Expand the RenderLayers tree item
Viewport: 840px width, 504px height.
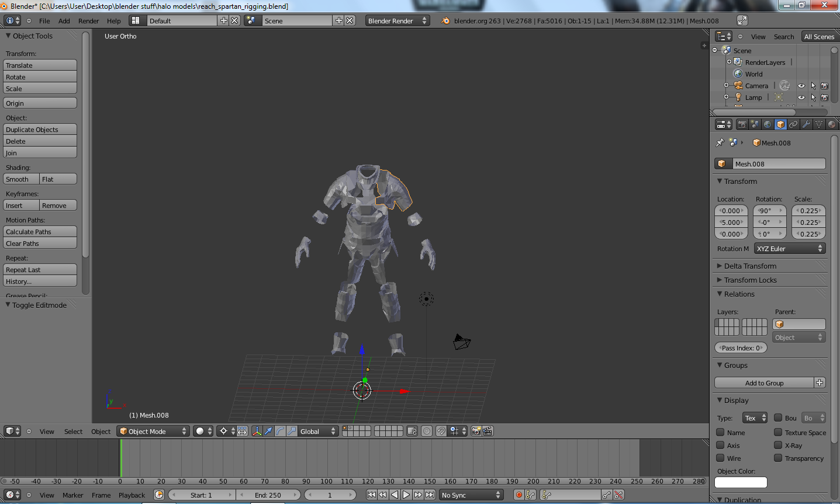[729, 62]
